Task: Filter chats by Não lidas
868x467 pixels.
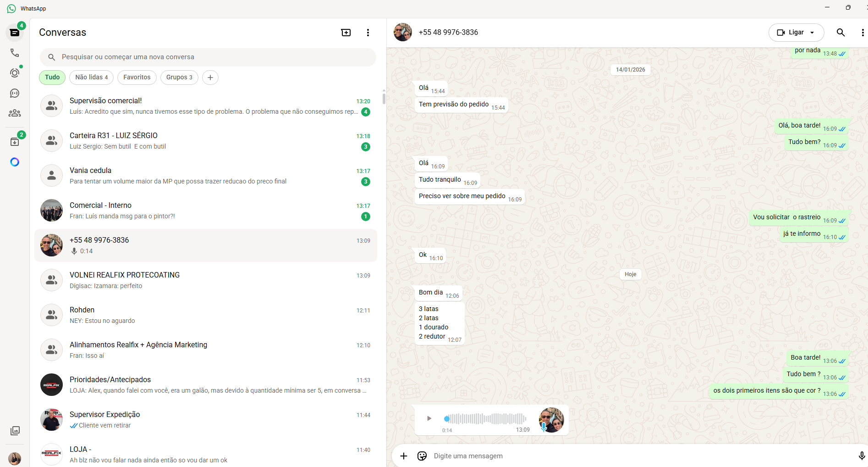Action: (x=91, y=78)
